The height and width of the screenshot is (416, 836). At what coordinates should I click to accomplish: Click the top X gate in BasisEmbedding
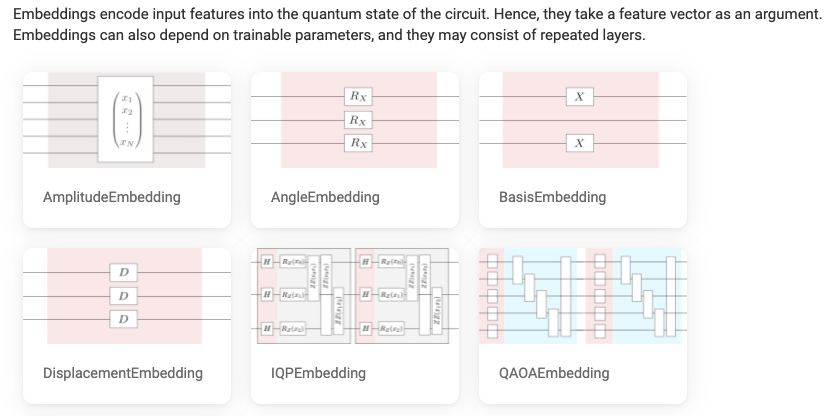click(580, 96)
